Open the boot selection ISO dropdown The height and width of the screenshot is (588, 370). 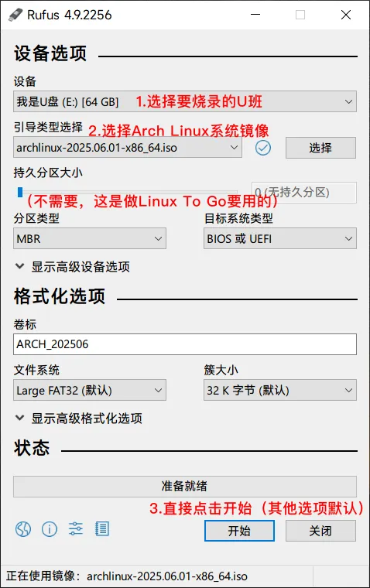128,147
